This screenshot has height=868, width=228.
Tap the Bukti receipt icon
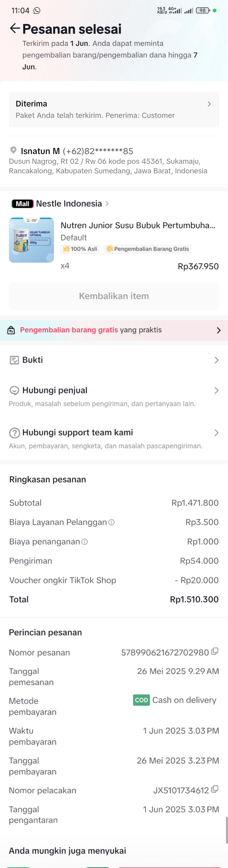14,360
